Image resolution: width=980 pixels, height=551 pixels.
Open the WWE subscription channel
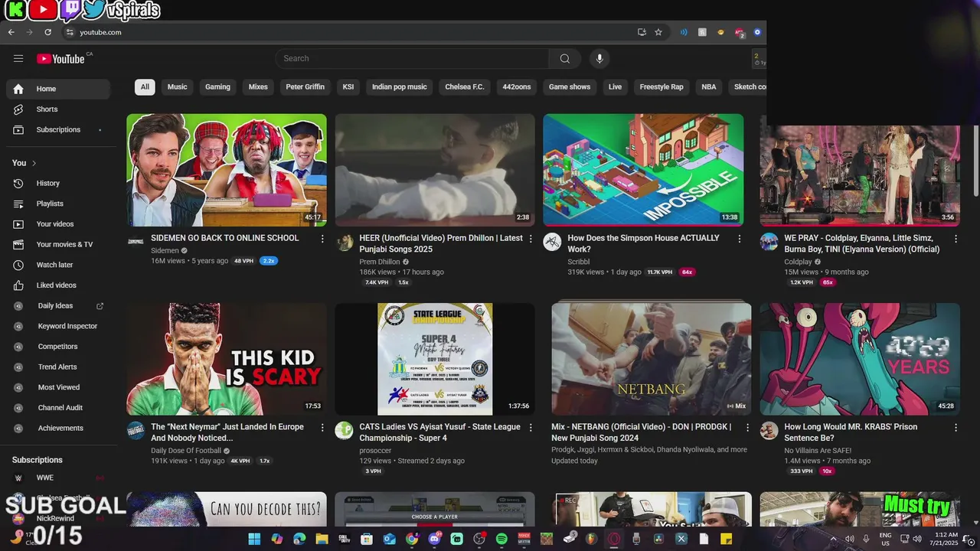coord(58,478)
